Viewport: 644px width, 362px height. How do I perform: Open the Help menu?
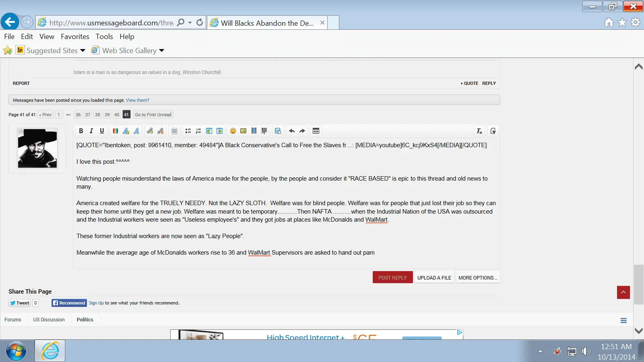click(x=127, y=37)
